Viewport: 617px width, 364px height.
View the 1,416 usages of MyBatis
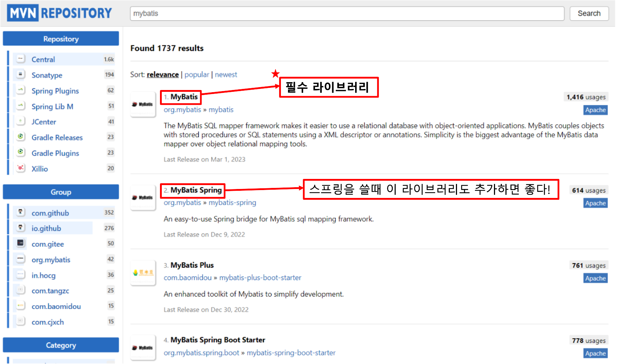click(x=586, y=97)
